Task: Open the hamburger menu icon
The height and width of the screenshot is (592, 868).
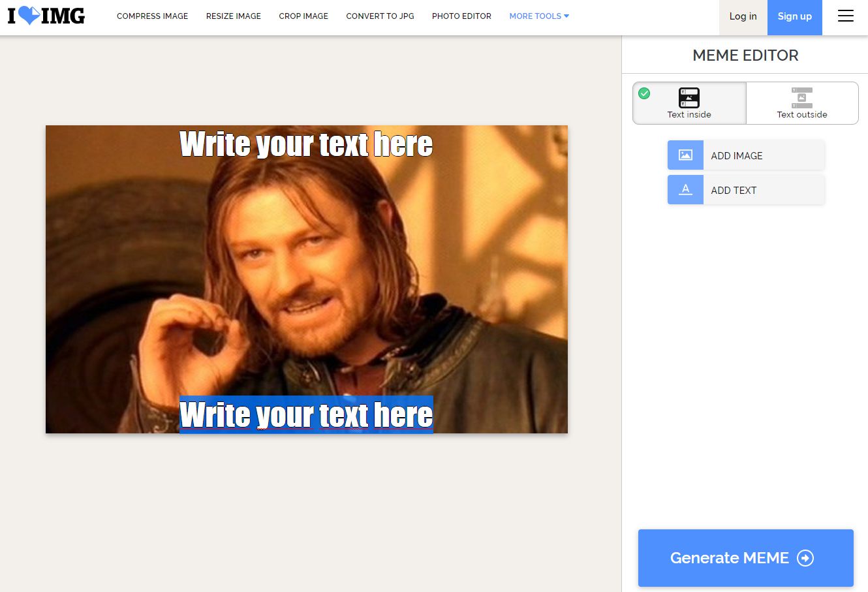Action: tap(845, 16)
